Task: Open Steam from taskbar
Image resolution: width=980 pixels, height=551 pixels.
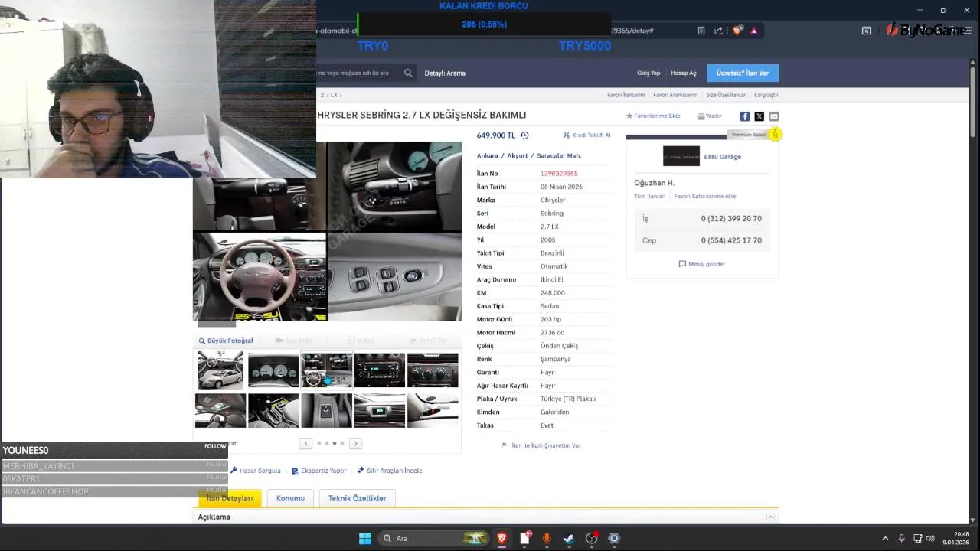Action: coord(569,538)
